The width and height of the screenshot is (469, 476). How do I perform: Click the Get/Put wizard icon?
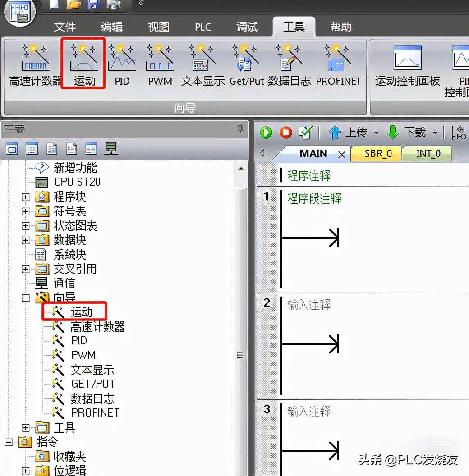click(246, 64)
